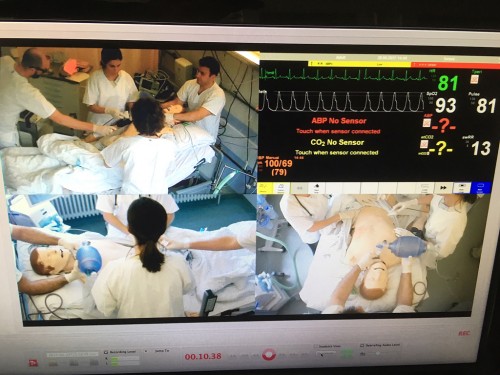Select the yellow alarm status bar
This screenshot has height=375, width=500.
point(359,64)
